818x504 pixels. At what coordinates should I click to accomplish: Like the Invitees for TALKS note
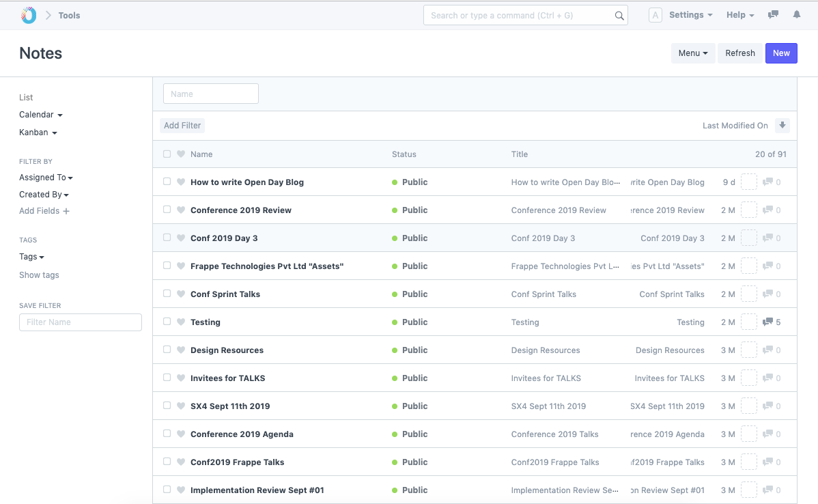click(181, 378)
